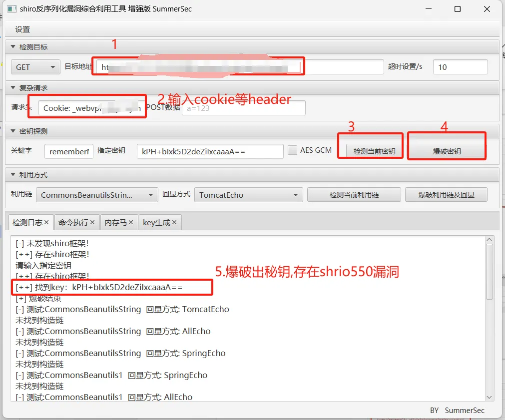Image resolution: width=505 pixels, height=420 pixels.
Task: Minimize the shiro tool window
Action: [x=429, y=9]
